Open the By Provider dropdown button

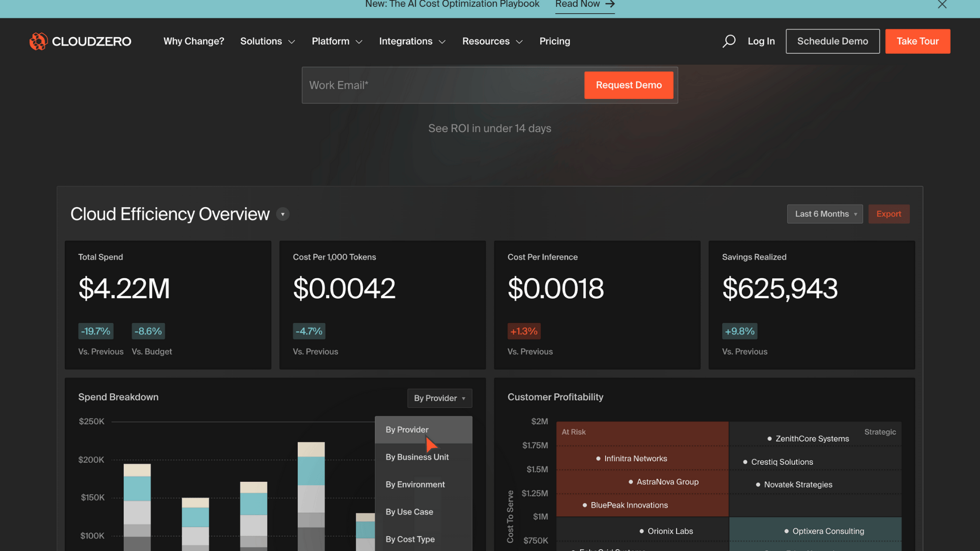[440, 398]
